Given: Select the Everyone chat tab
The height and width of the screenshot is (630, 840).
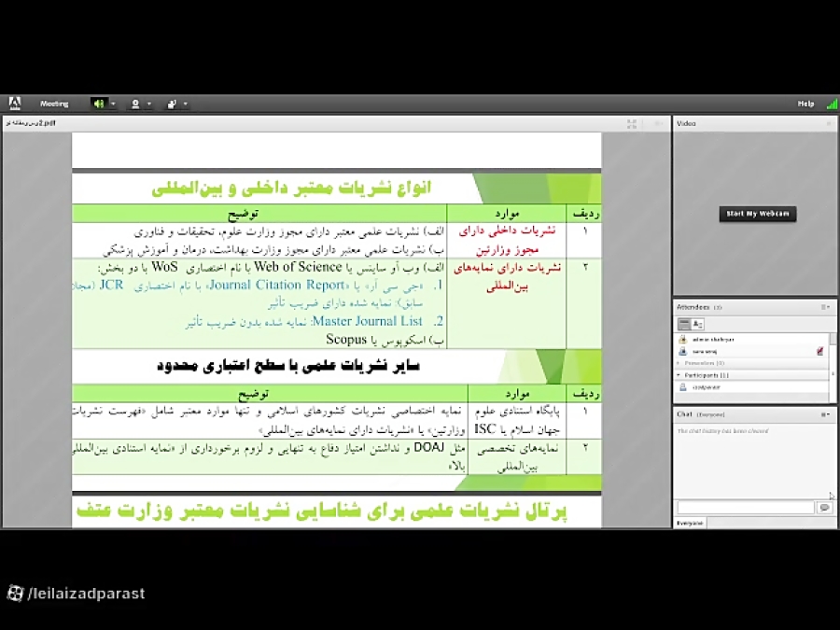Looking at the screenshot, I should tap(690, 523).
